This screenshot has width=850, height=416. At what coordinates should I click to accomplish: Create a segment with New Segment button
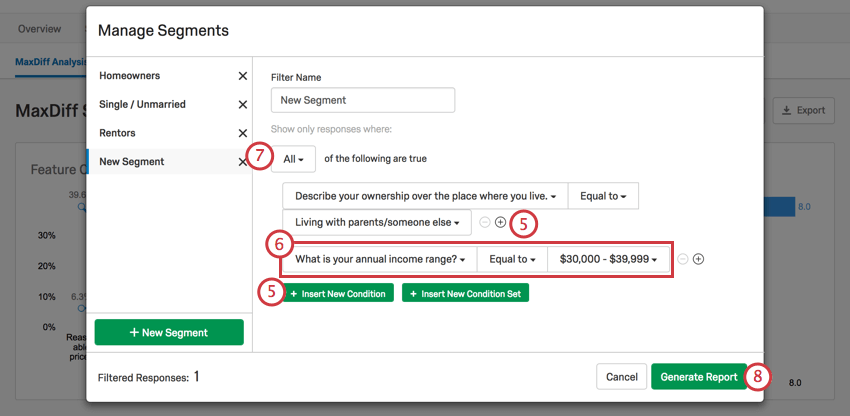coord(169,332)
